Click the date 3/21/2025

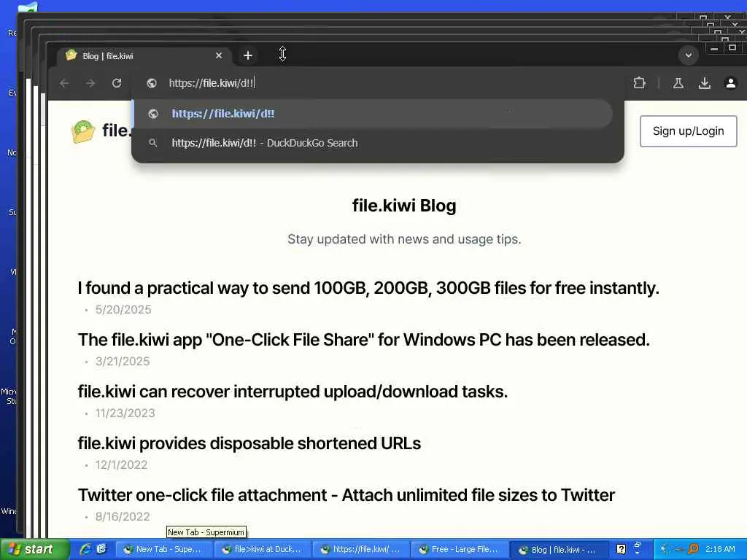pos(123,362)
